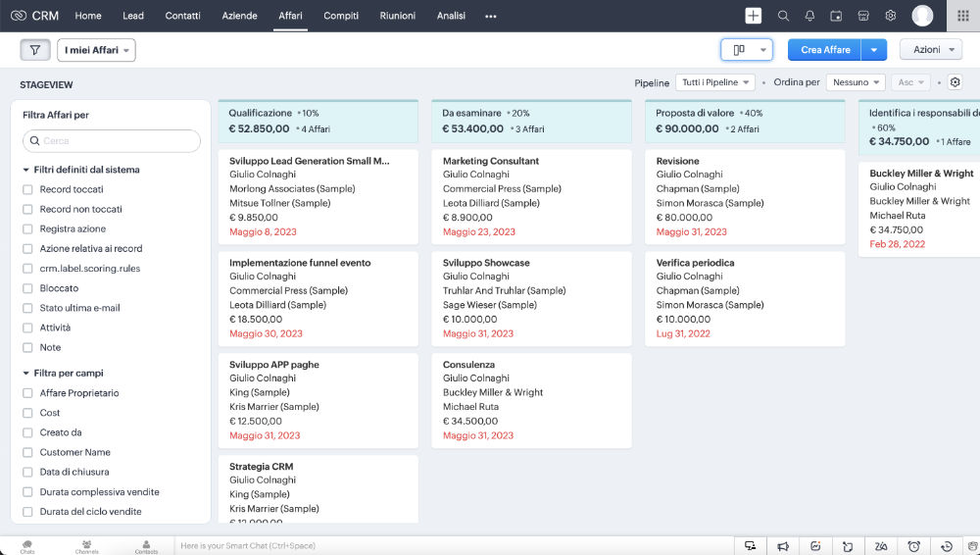The image size is (980, 555).
Task: Open Channels in bottom bar
Action: point(87,546)
